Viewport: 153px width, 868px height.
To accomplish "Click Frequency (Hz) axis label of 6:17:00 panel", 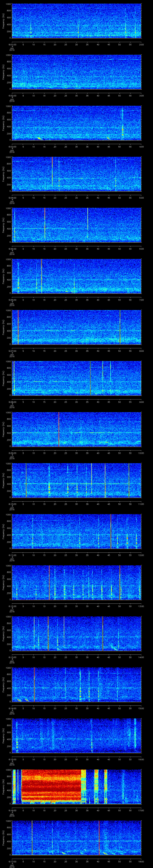I will [x=4, y=838].
